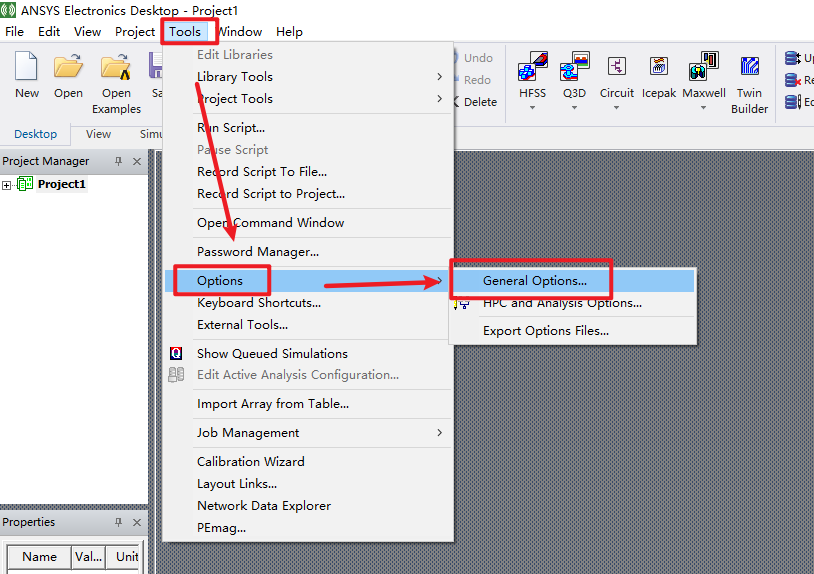Click the HPC and Analysis Options icon
This screenshot has width=814, height=574.
[461, 303]
